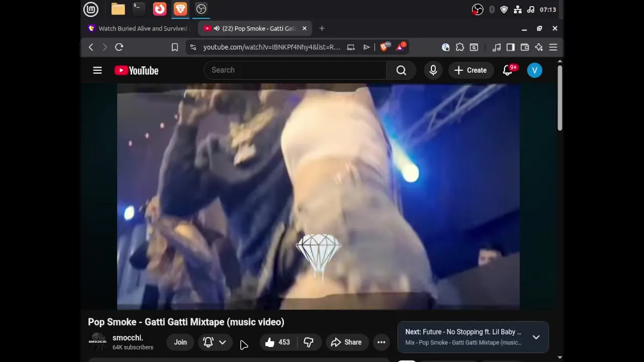Image resolution: width=644 pixels, height=362 pixels.
Task: Open the sound tray music icon
Action: pyautogui.click(x=531, y=10)
